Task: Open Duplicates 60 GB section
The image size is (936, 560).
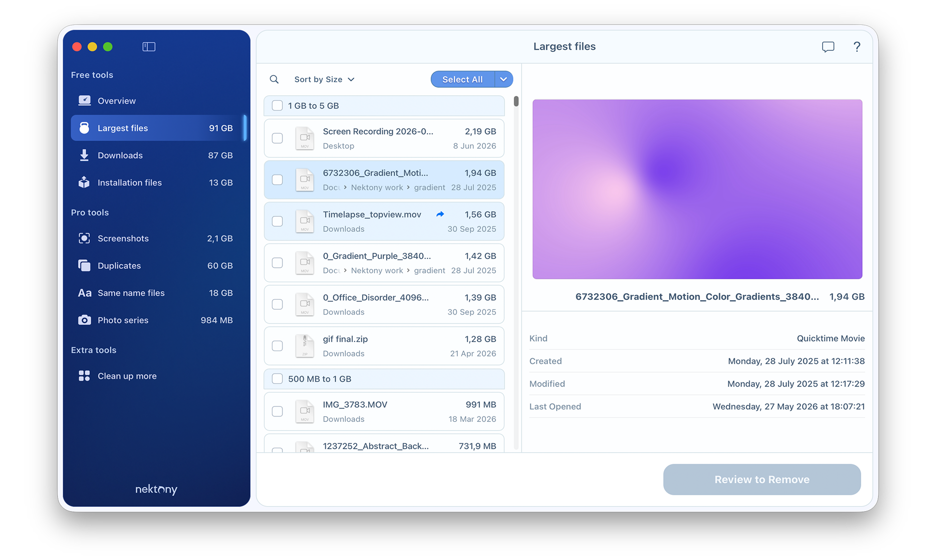Action: coord(157,265)
